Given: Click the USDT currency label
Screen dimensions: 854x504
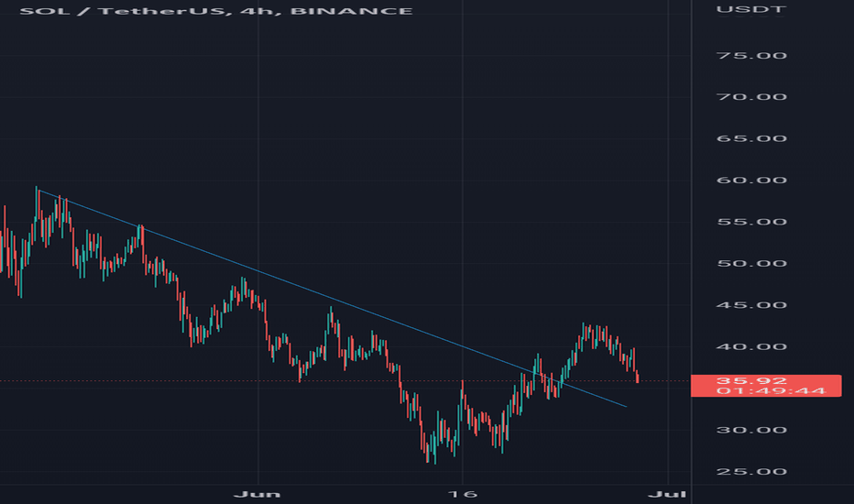Looking at the screenshot, I should 751,9.
